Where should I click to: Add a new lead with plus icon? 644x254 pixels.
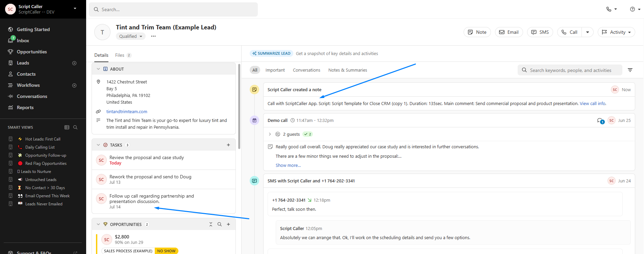74,63
